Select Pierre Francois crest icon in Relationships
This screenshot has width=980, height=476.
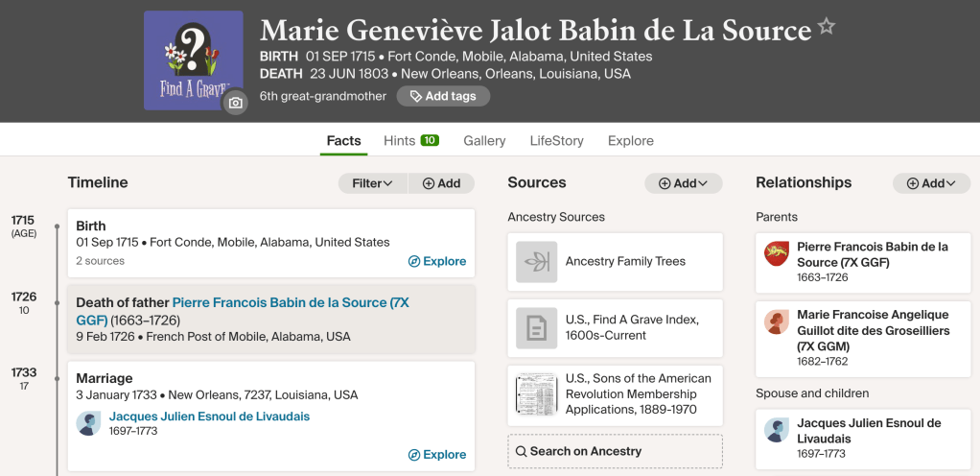[776, 254]
